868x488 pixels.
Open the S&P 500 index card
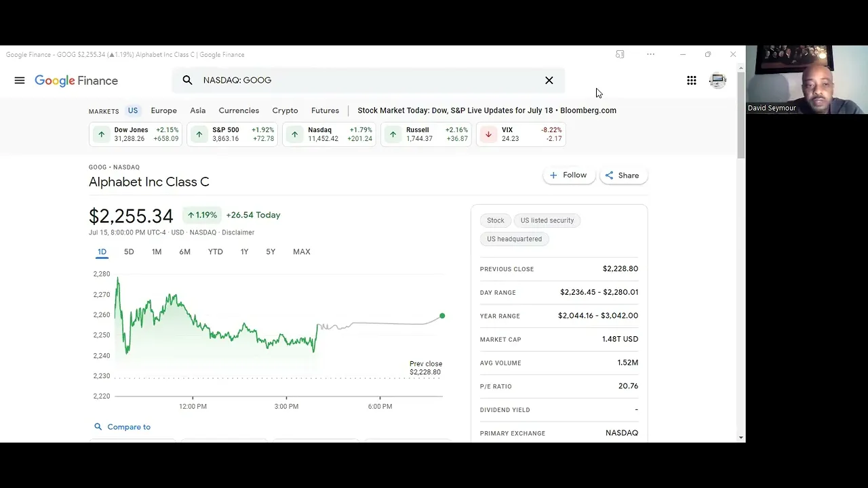click(233, 134)
